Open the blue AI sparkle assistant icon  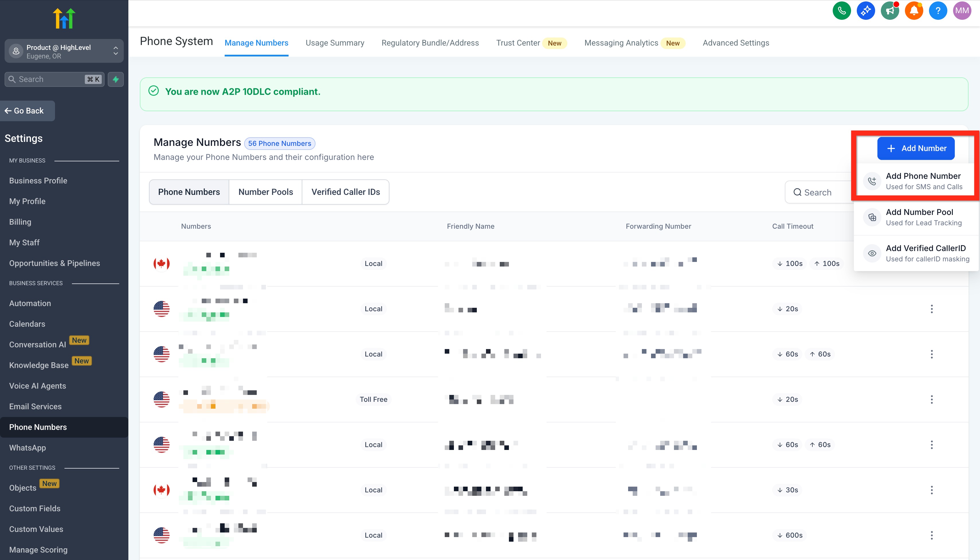(866, 10)
